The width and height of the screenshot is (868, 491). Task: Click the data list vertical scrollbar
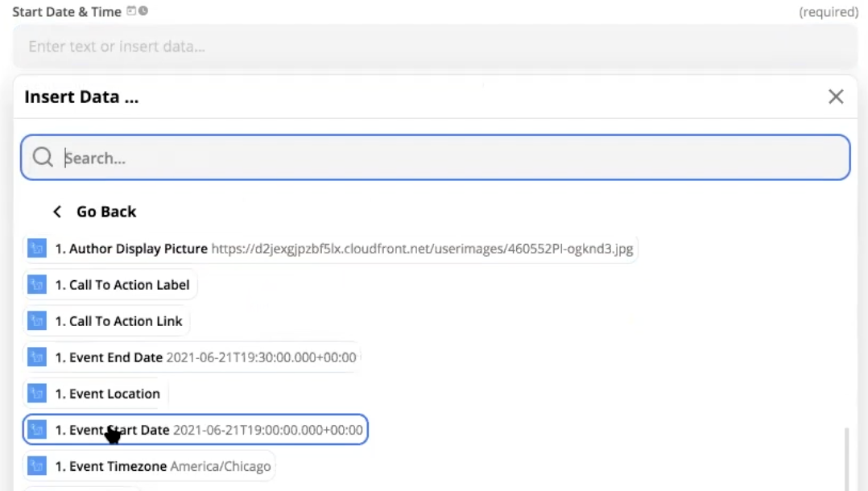[x=845, y=459]
